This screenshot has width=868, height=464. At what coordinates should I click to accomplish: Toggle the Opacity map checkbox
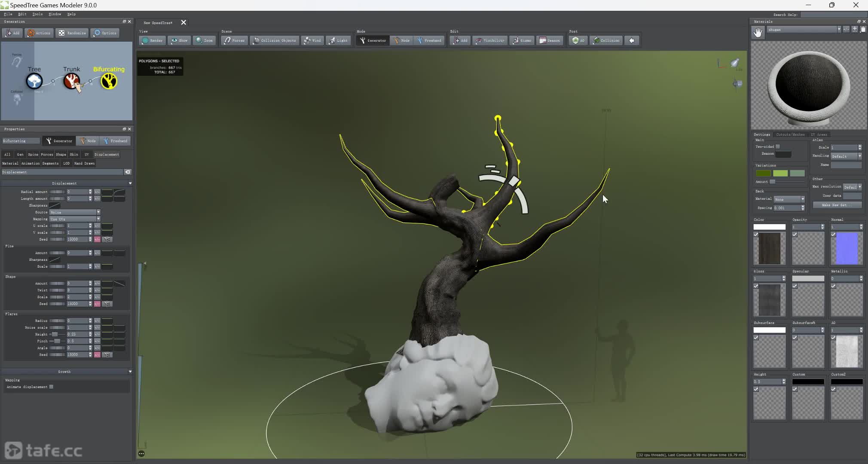pos(795,235)
